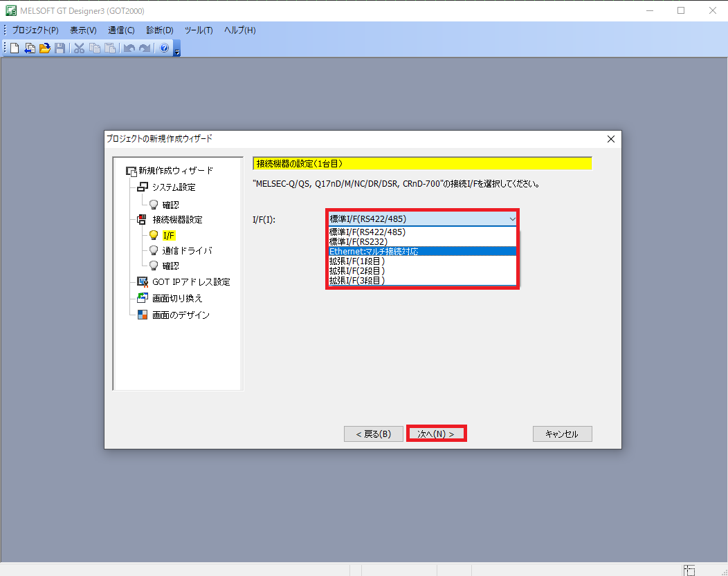Click the I/F(I): field label
This screenshot has width=728, height=576.
pyautogui.click(x=264, y=220)
